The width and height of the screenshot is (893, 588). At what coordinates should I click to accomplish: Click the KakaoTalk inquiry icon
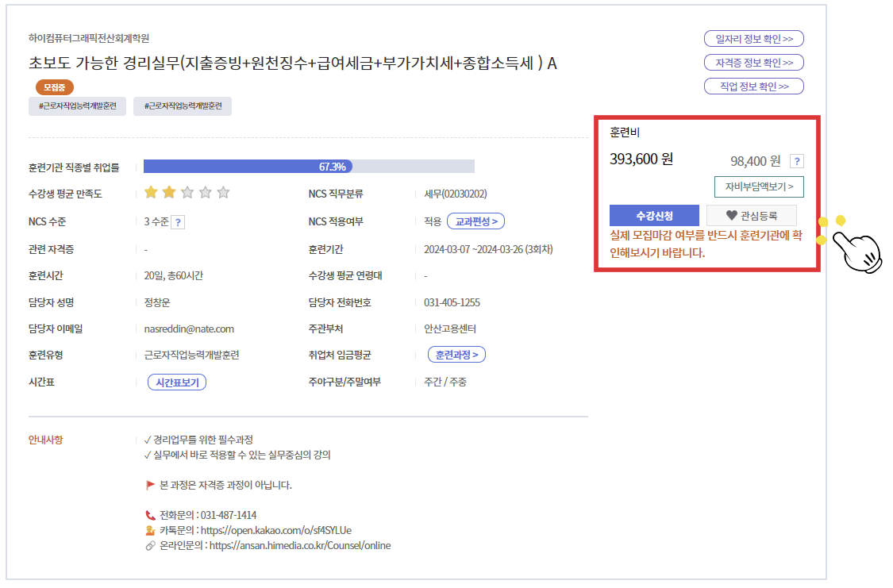click(x=150, y=531)
